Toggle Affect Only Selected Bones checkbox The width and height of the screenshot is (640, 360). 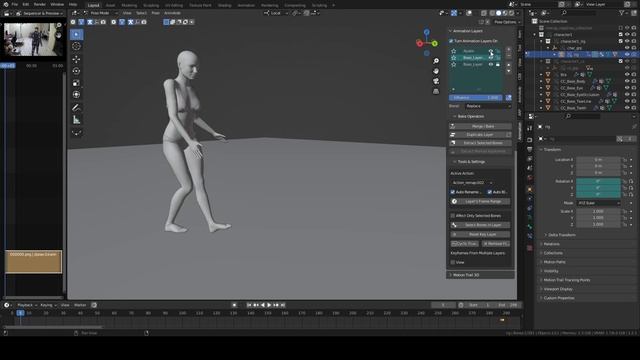coord(453,216)
